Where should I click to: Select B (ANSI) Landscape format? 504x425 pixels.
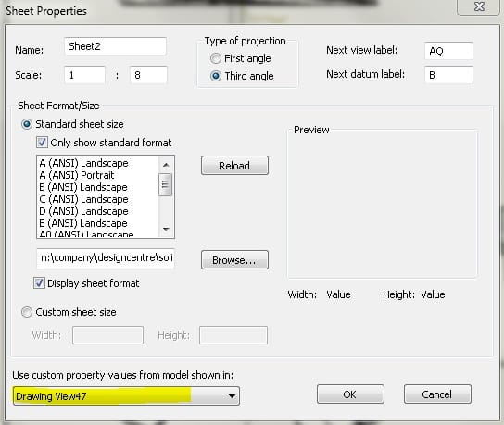[83, 187]
